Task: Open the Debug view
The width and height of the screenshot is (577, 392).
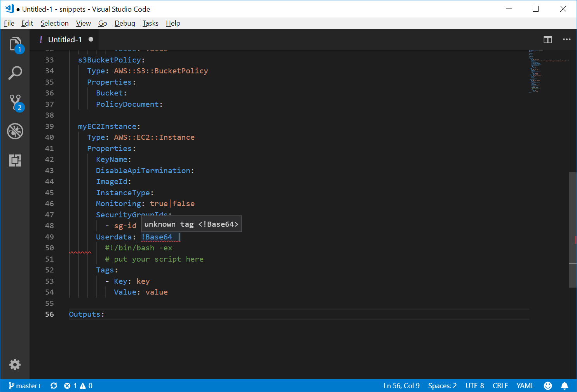Action: (15, 131)
